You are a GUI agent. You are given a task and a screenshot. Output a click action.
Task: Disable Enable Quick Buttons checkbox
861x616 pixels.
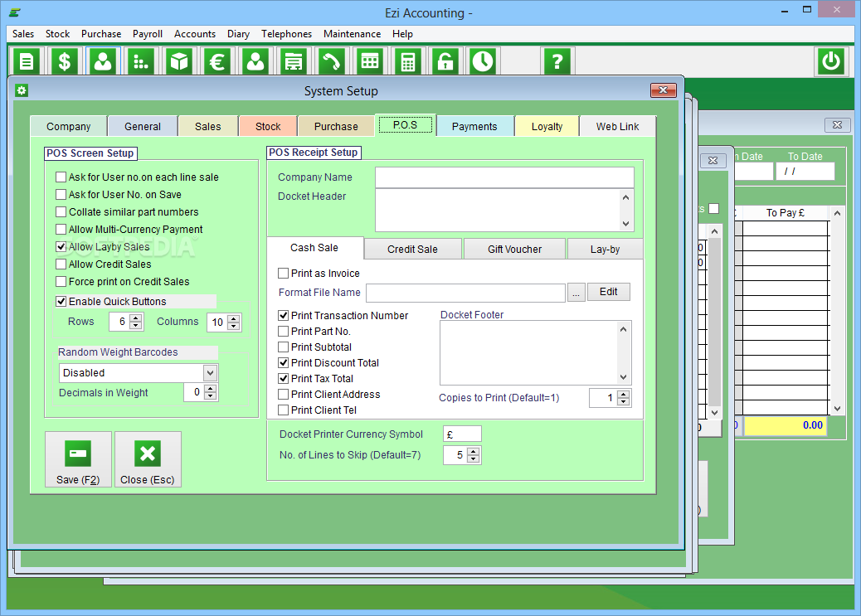(61, 302)
